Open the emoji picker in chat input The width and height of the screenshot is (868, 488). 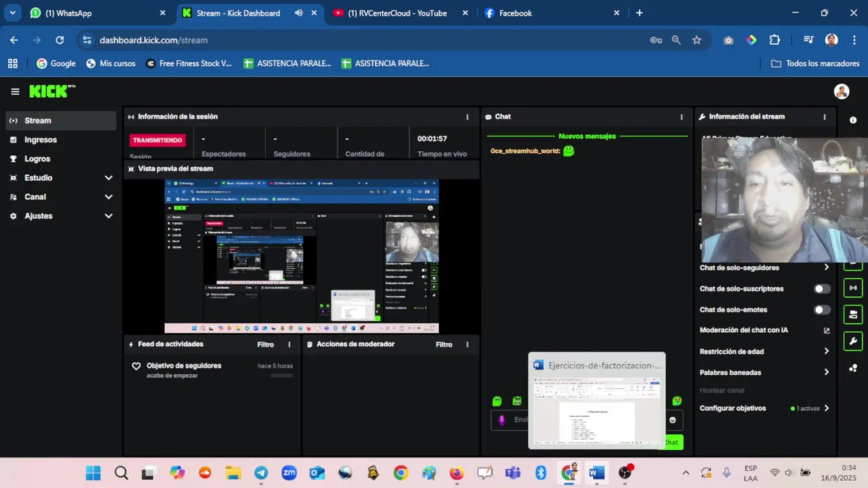(672, 420)
